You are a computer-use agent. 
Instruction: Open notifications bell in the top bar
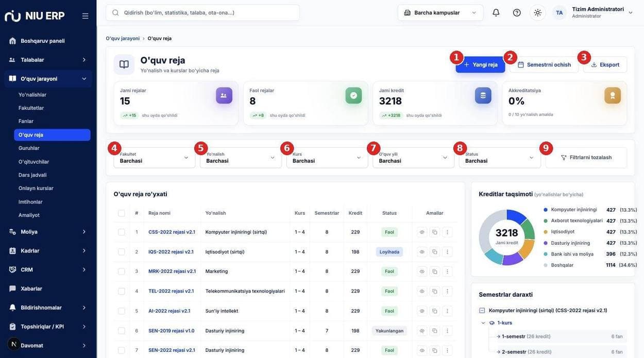click(496, 12)
